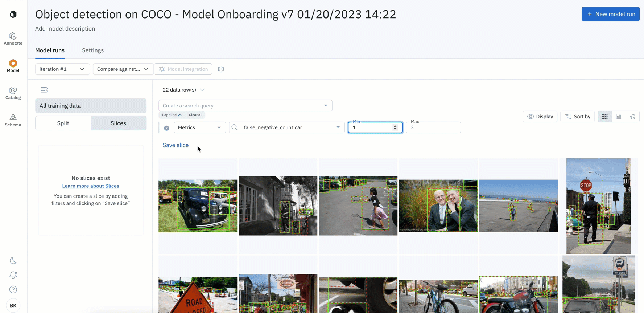Screen dimensions: 644x313
Task: Click Add model description
Action: 65,29
